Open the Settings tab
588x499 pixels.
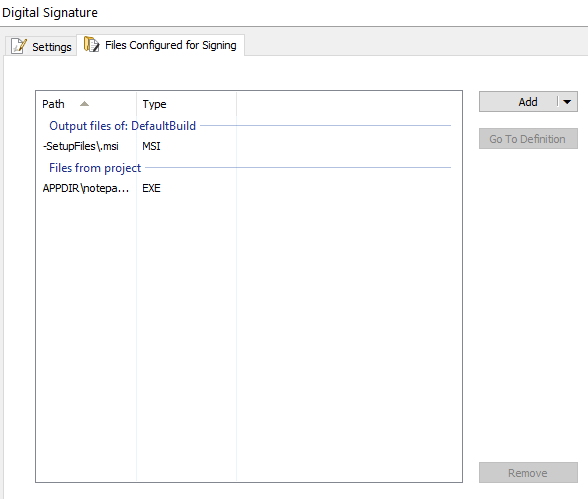41,46
